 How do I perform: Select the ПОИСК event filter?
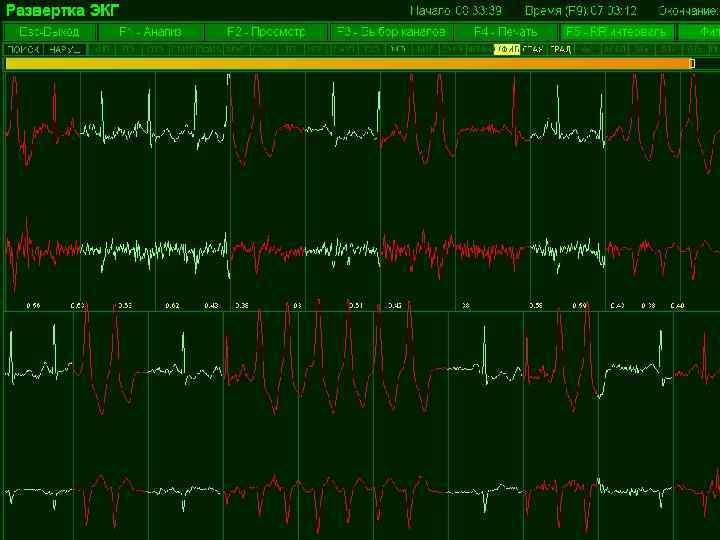pyautogui.click(x=23, y=50)
